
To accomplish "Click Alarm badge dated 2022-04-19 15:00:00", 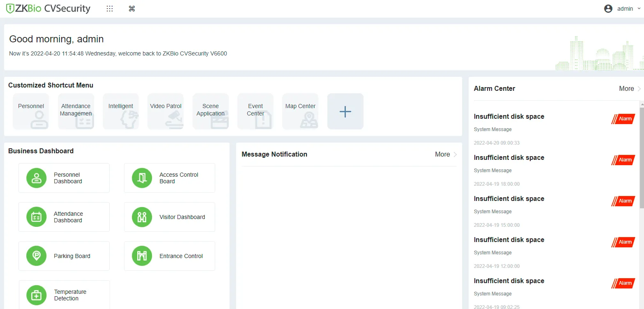I will coord(623,201).
